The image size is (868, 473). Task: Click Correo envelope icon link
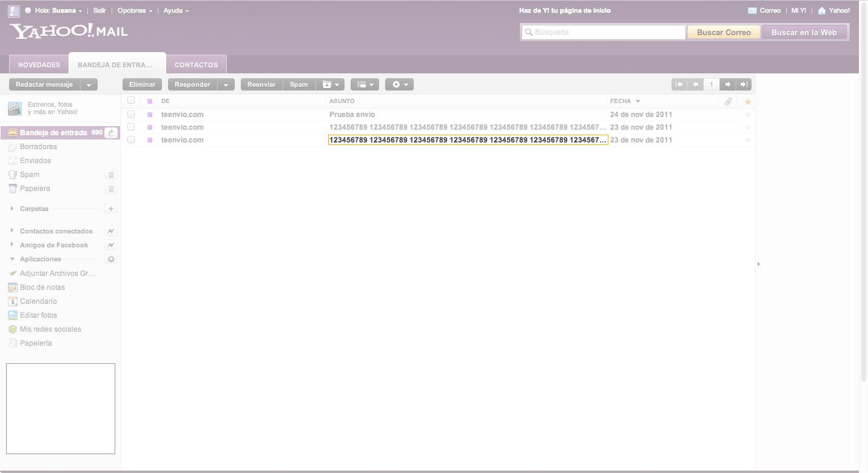tap(752, 11)
